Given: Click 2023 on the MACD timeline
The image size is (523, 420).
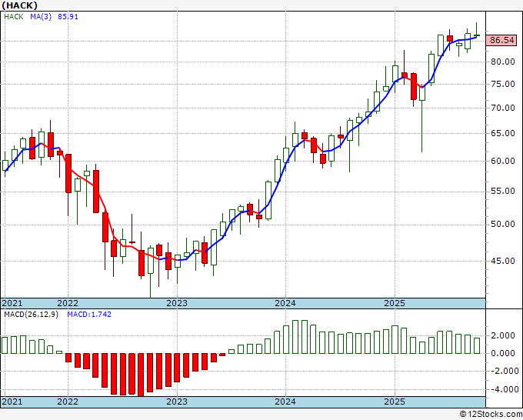Looking at the screenshot, I should pos(177,402).
